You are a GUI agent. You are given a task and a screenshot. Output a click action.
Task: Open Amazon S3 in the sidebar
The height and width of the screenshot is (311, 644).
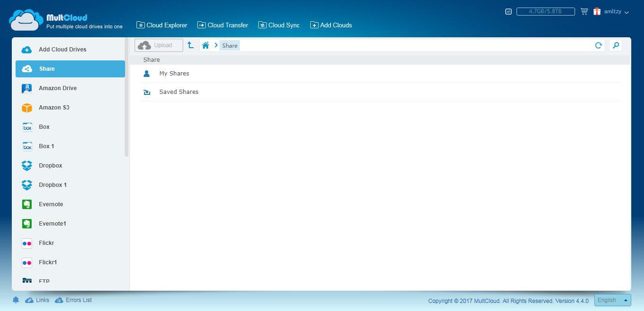[70, 108]
